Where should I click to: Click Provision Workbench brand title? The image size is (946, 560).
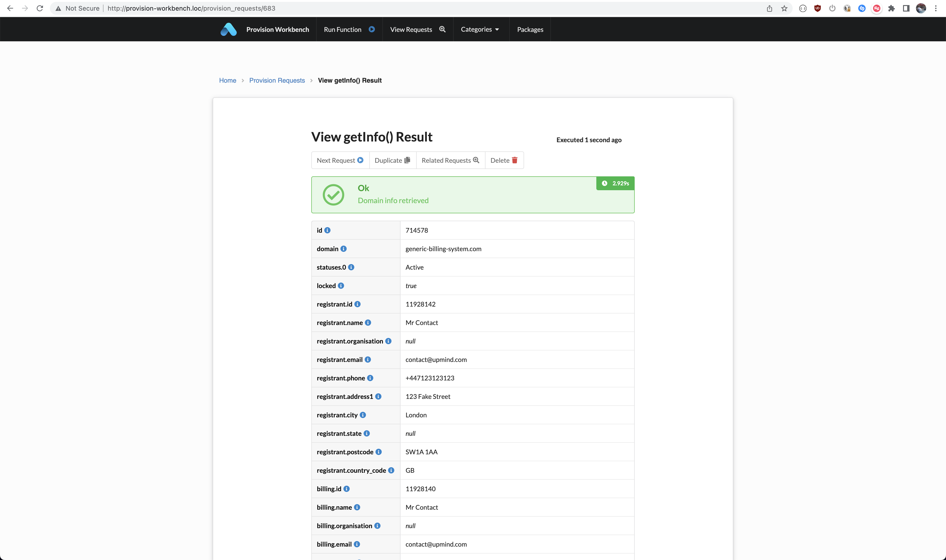(x=277, y=30)
